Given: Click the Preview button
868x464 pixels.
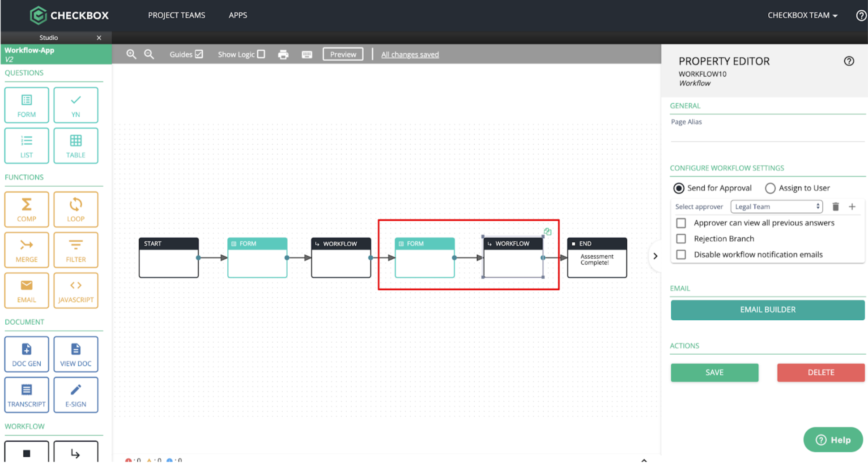Looking at the screenshot, I should (x=343, y=54).
